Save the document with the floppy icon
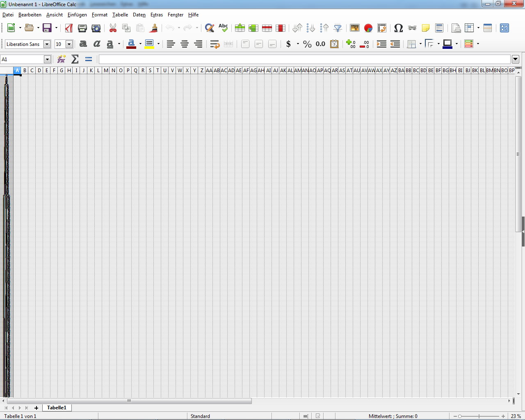 (47, 28)
